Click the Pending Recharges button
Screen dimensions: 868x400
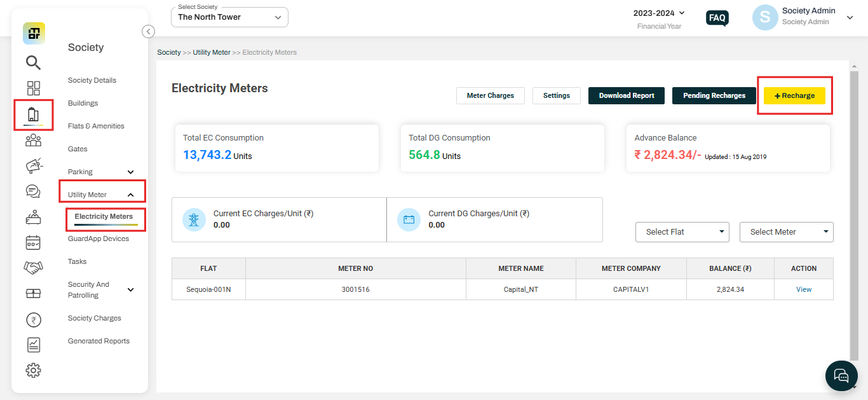pyautogui.click(x=714, y=95)
